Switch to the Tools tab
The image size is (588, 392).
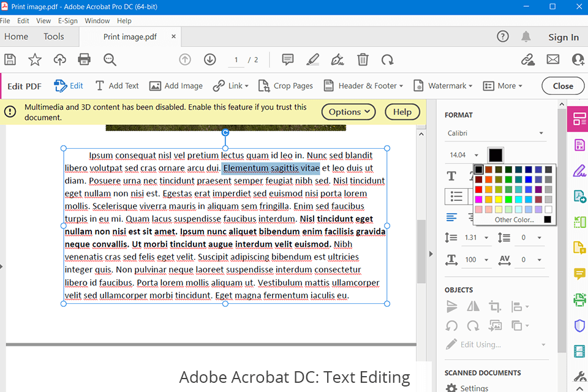54,36
